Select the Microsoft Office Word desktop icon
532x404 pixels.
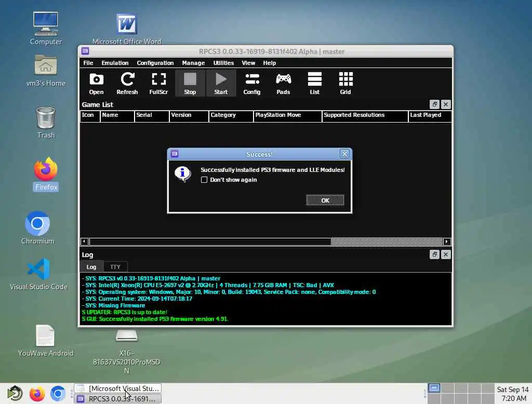[127, 29]
